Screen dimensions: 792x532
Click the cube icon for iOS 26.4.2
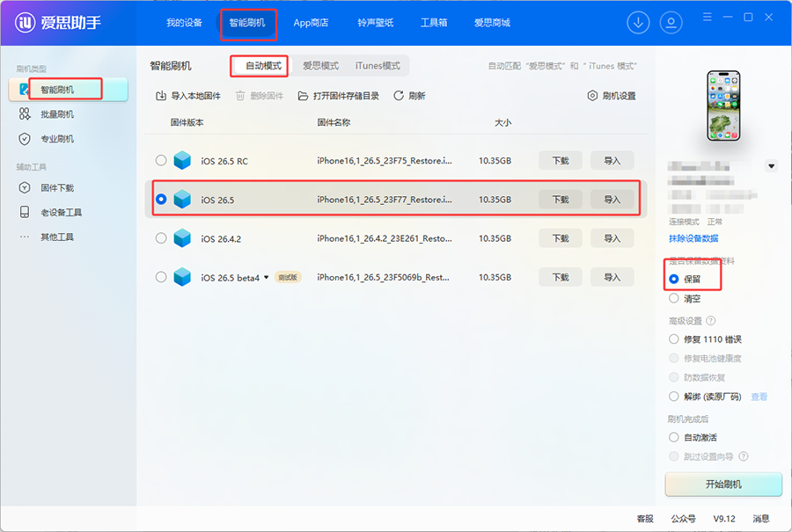click(182, 238)
